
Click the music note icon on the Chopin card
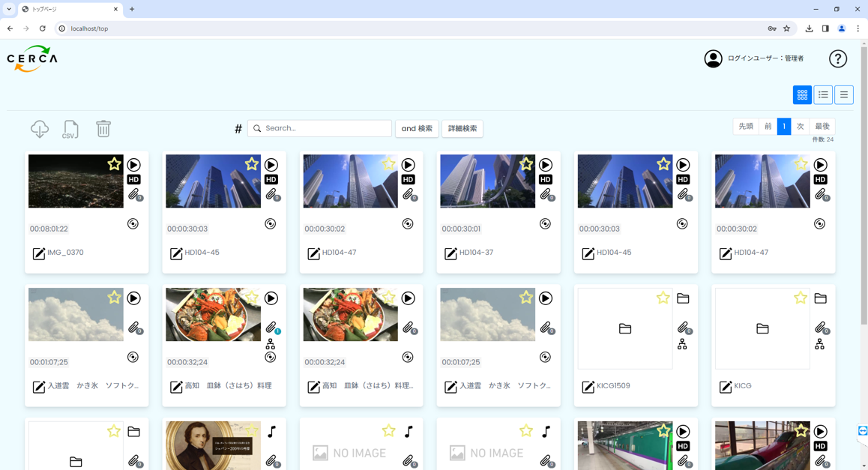pyautogui.click(x=271, y=431)
